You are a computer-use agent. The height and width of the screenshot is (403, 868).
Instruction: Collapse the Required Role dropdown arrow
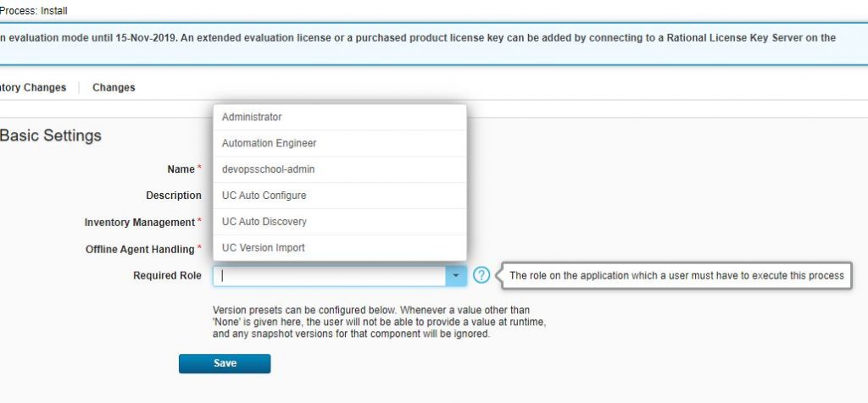(x=456, y=276)
